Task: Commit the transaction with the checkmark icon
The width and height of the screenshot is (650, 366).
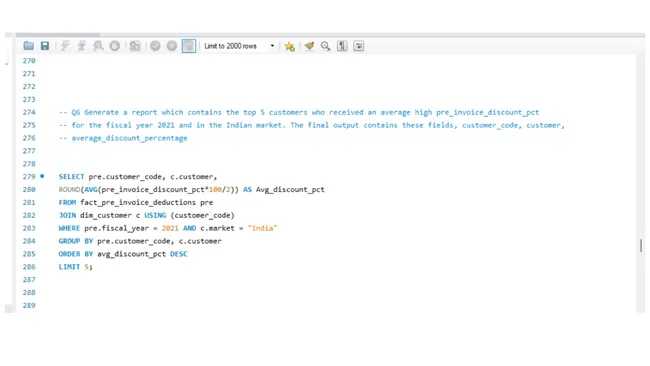Action: [155, 46]
